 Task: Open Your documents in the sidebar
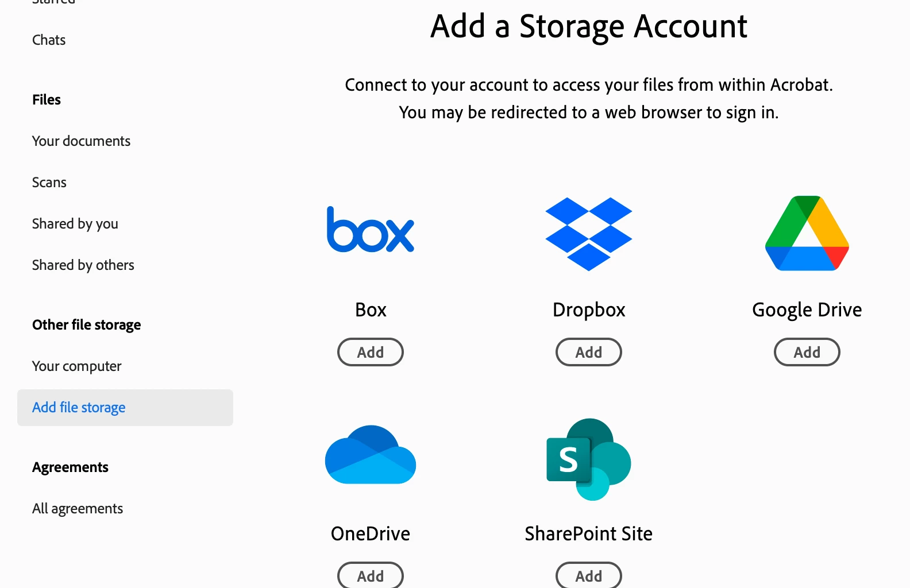tap(81, 141)
